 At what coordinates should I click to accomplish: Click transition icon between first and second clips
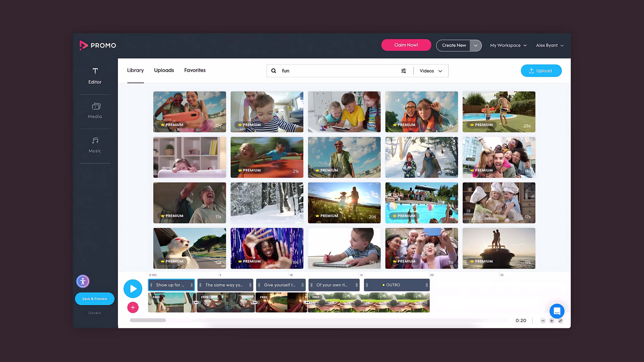[x=196, y=302]
